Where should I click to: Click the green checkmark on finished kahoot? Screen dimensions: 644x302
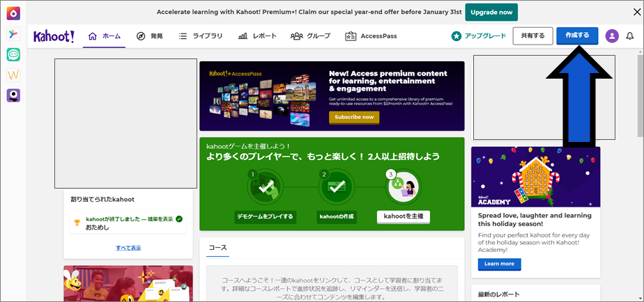[178, 219]
